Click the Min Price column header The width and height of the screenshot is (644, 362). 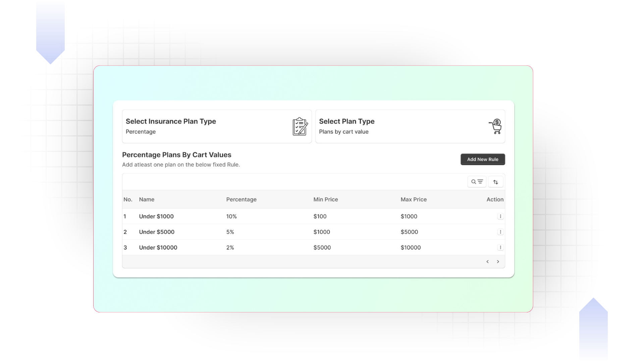click(x=325, y=199)
